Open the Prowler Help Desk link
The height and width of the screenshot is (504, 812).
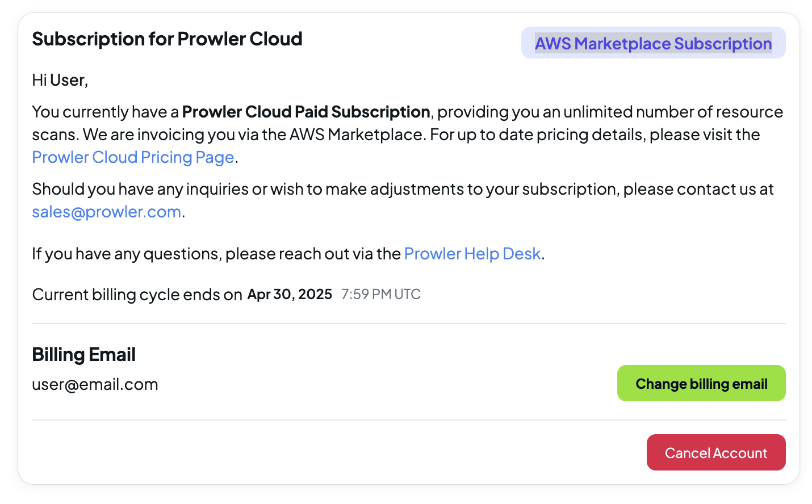click(x=472, y=254)
